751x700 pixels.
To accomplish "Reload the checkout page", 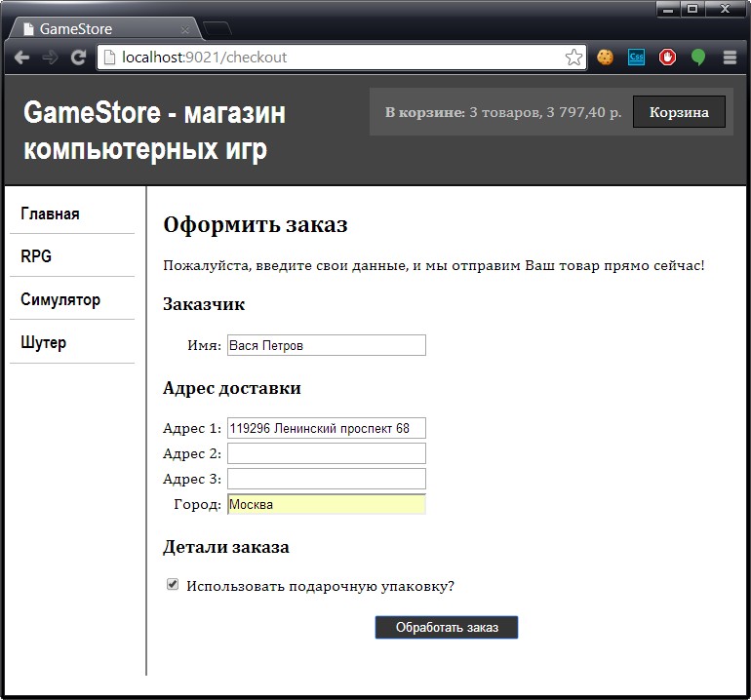I will (x=78, y=58).
